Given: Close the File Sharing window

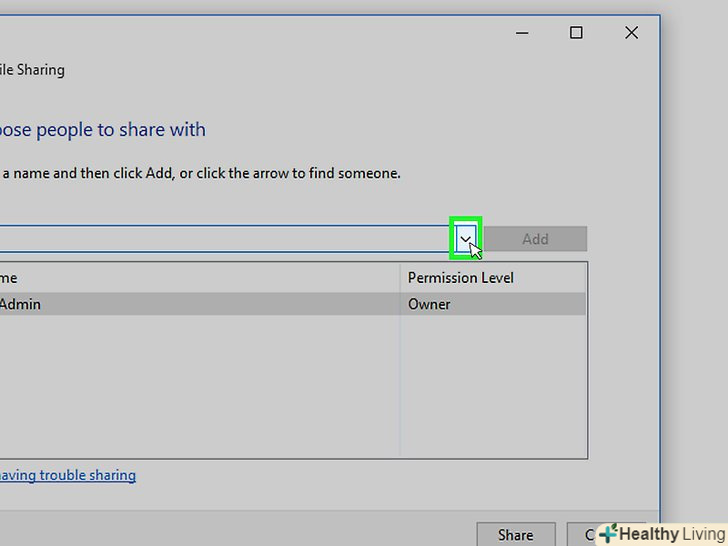Looking at the screenshot, I should 631,33.
